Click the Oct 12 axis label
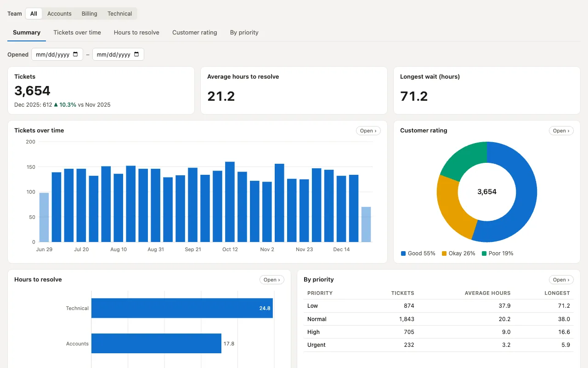The height and width of the screenshot is (368, 588). [x=230, y=249]
